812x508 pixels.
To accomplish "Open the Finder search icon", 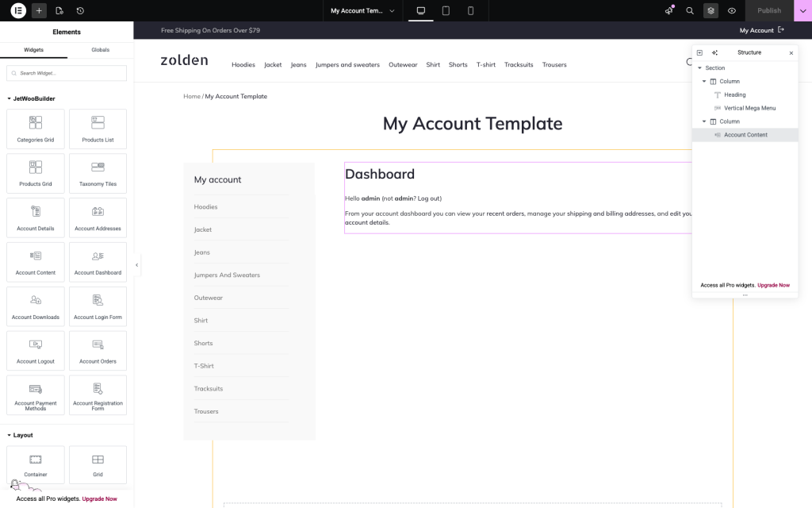I will (x=690, y=10).
